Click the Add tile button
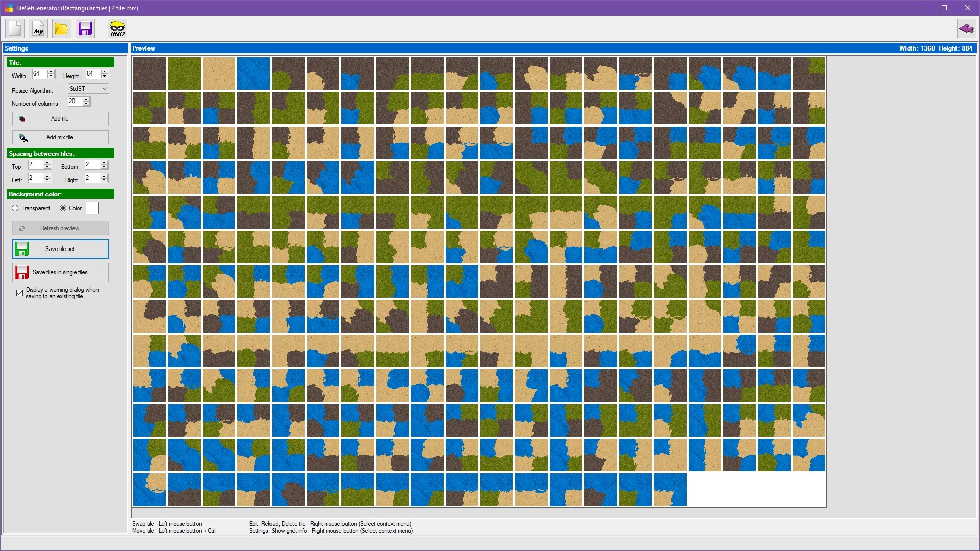This screenshot has height=551, width=980. 60,119
